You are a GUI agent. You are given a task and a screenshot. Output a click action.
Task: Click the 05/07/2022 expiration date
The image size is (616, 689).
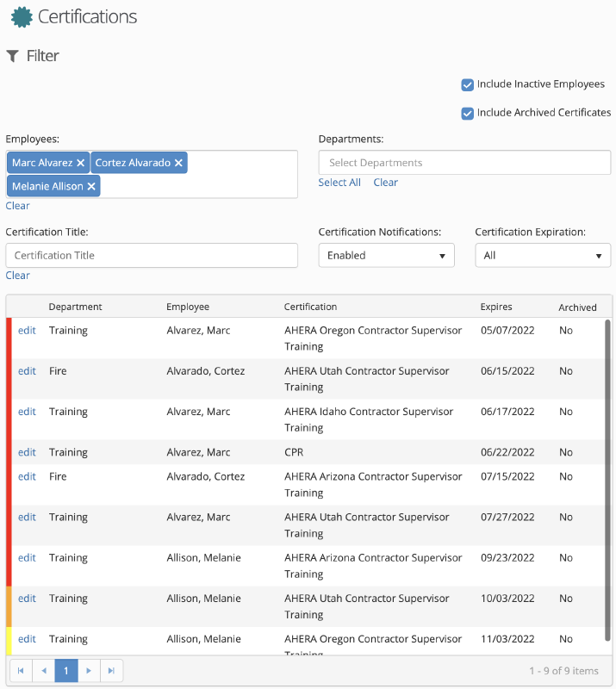507,331
